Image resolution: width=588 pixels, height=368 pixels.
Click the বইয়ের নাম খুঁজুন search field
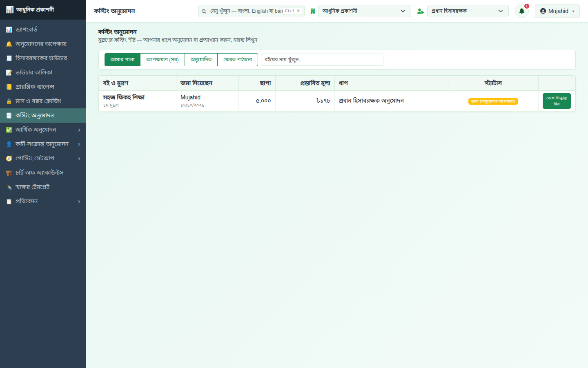[322, 60]
